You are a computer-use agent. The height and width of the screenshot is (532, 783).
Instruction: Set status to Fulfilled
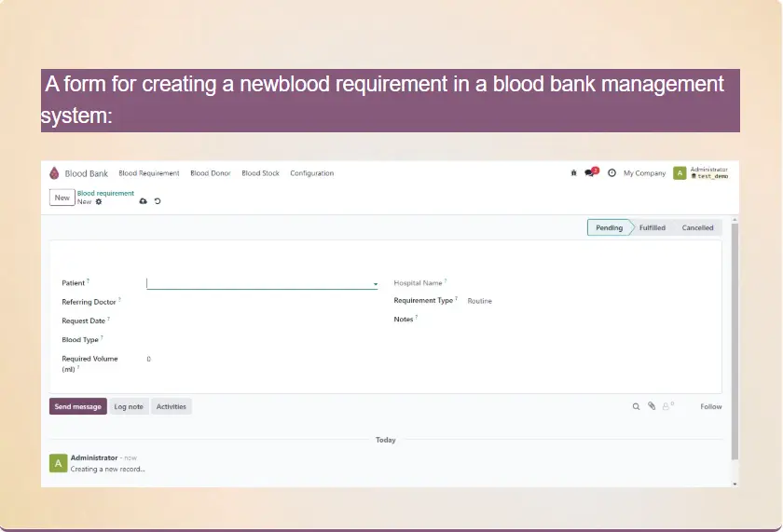[x=652, y=227]
